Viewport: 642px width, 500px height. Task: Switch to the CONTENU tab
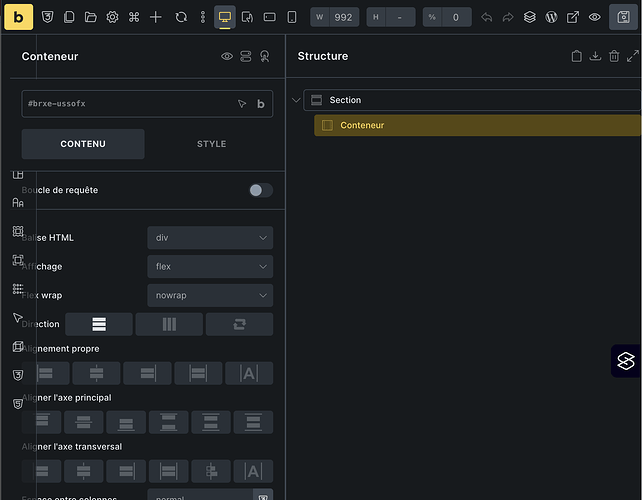(x=83, y=144)
